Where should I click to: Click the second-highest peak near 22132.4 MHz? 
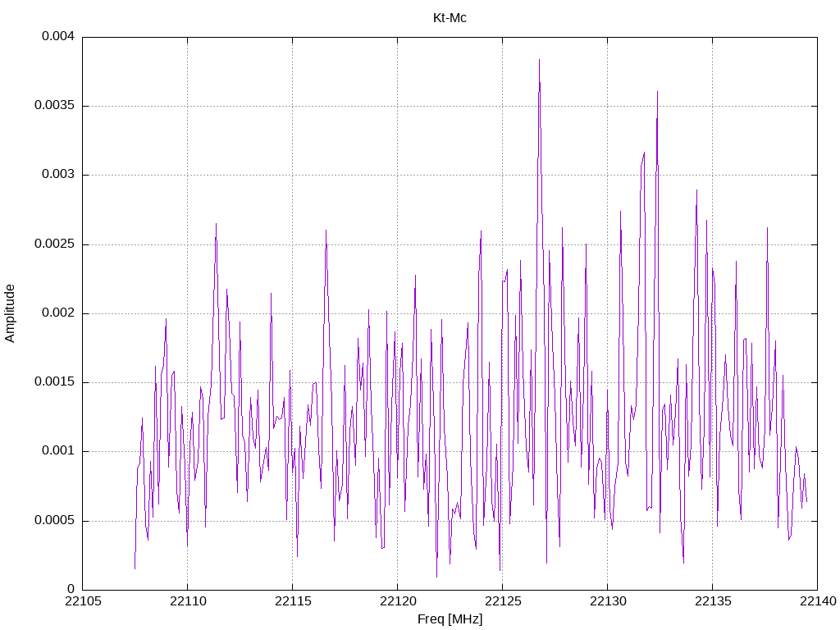[x=657, y=92]
